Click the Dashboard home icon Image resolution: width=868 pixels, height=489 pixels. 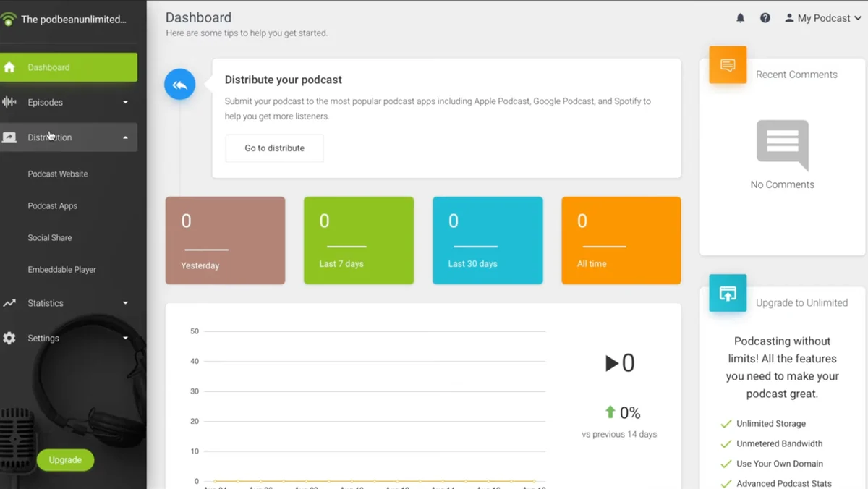[9, 67]
